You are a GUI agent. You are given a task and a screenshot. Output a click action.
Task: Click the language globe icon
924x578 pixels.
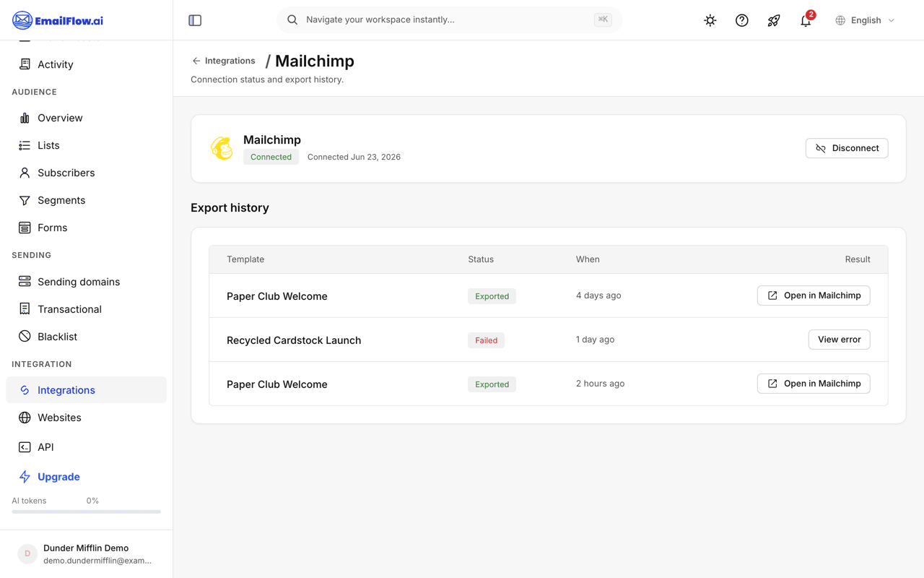tap(840, 20)
